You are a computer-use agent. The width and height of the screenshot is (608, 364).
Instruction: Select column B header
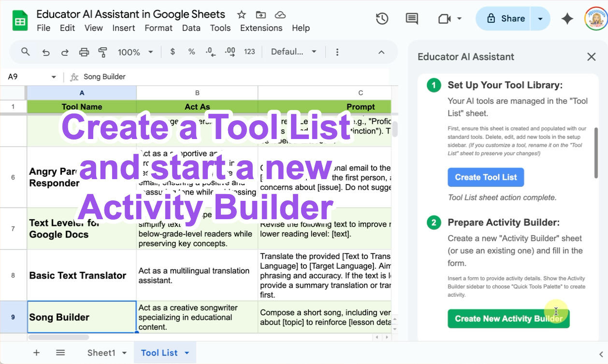coord(197,93)
